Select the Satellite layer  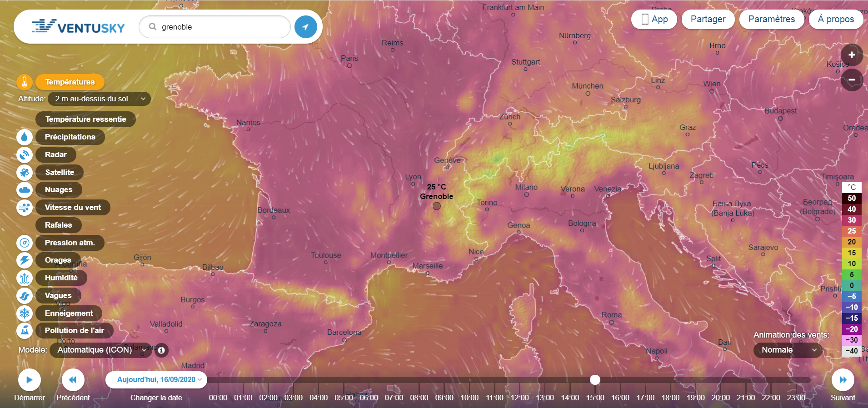(x=60, y=172)
